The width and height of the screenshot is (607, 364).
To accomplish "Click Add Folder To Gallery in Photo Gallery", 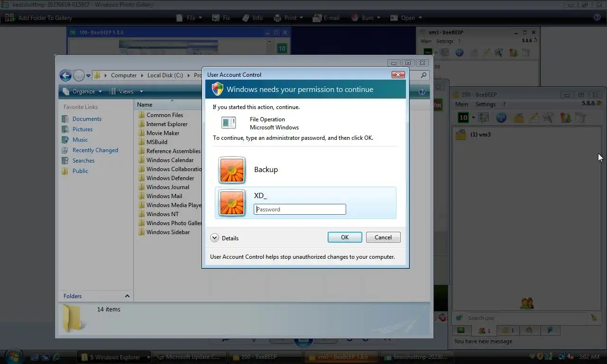I will click(39, 18).
